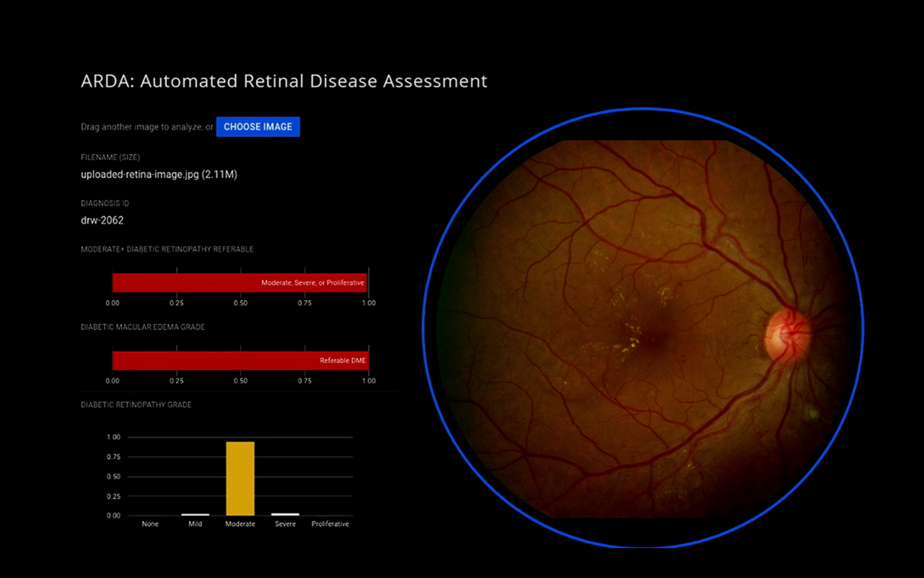Click the Diabetic Retinopathy Grade heading
This screenshot has height=578, width=924.
coord(136,405)
